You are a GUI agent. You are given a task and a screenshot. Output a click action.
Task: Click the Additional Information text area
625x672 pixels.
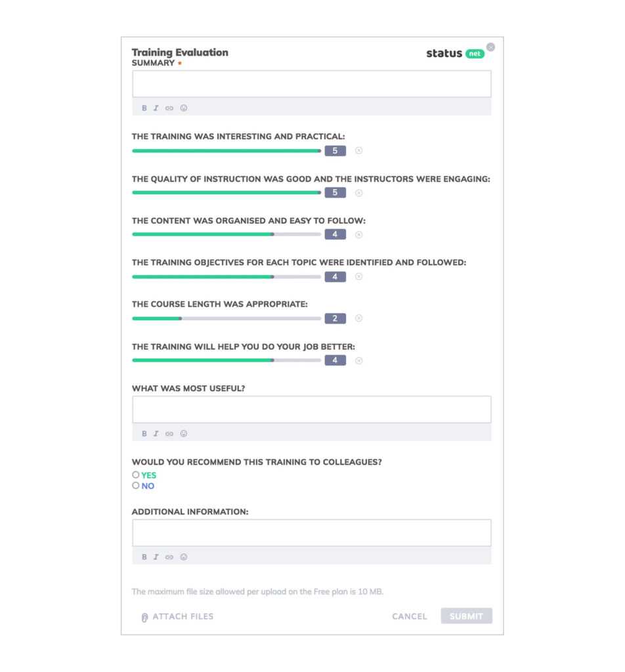(312, 532)
